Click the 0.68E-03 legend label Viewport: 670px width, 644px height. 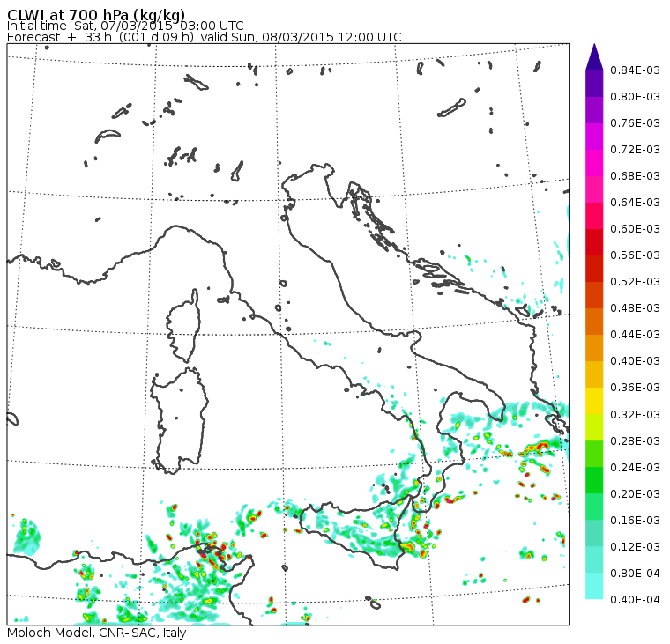(x=635, y=176)
